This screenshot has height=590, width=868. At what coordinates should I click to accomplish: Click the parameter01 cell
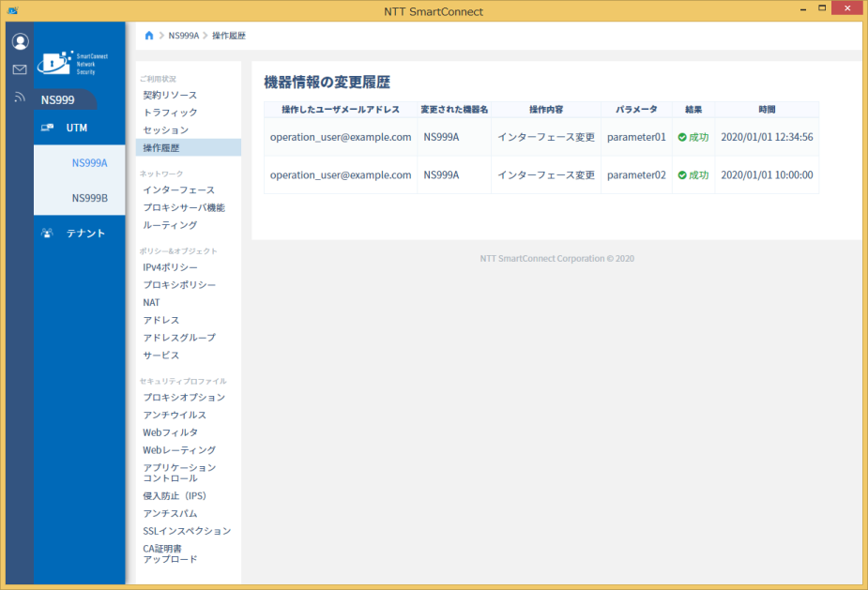[x=636, y=137]
